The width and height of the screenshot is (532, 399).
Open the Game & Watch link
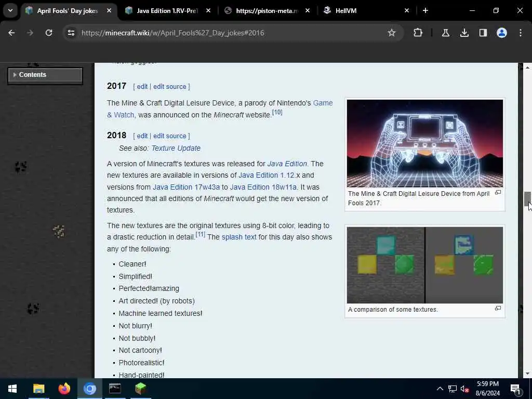[x=323, y=103]
